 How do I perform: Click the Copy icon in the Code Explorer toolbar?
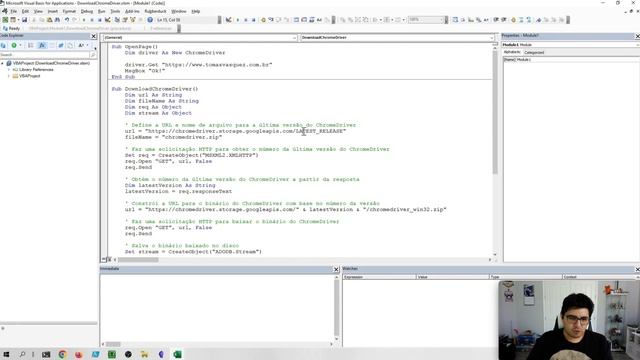pos(70,45)
